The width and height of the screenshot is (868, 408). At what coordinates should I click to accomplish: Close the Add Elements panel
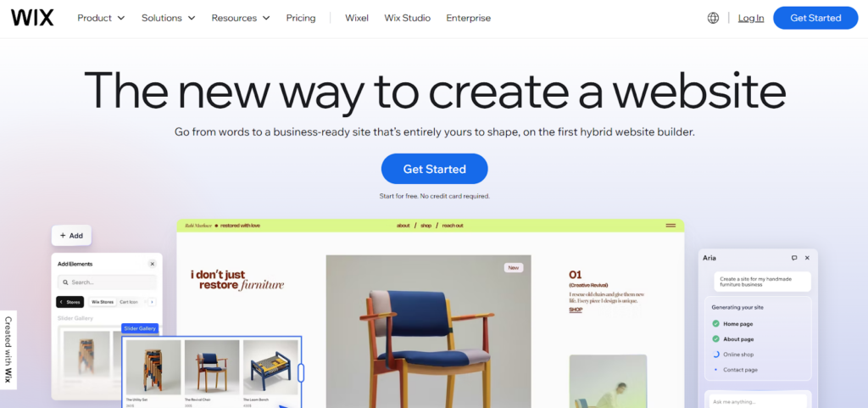point(153,264)
